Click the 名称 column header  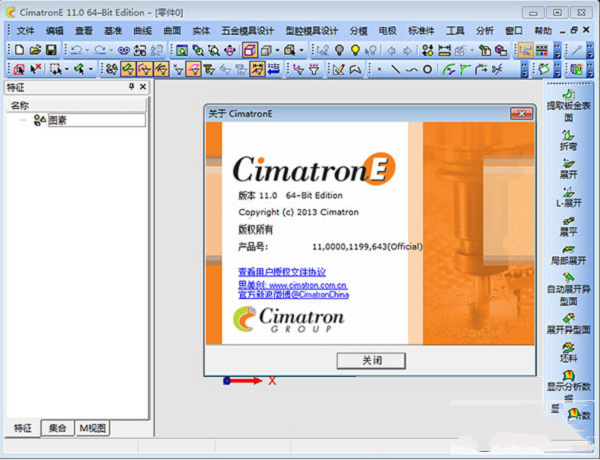click(76, 105)
